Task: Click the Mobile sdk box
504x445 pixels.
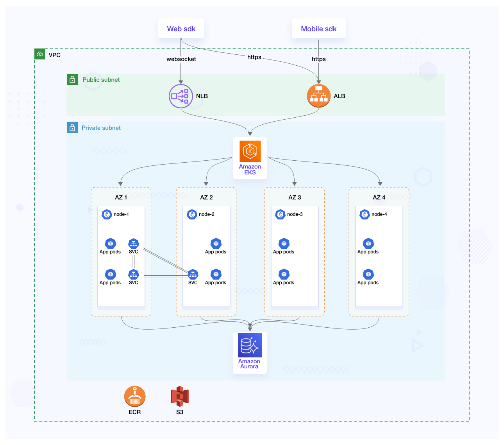Action: pyautogui.click(x=319, y=29)
